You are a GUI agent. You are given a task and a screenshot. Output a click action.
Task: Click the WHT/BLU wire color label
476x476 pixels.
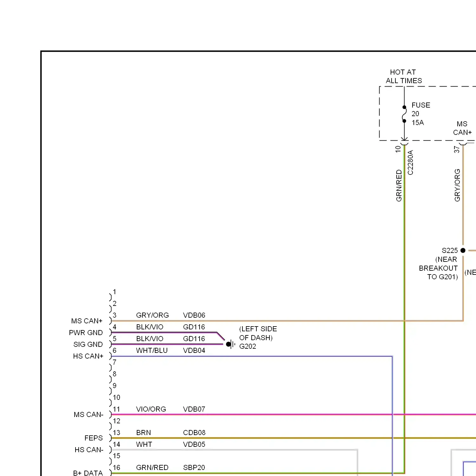pyautogui.click(x=152, y=350)
